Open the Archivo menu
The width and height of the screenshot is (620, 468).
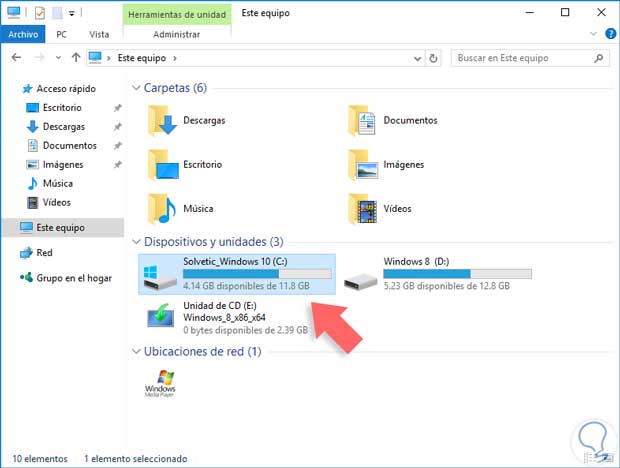point(23,34)
